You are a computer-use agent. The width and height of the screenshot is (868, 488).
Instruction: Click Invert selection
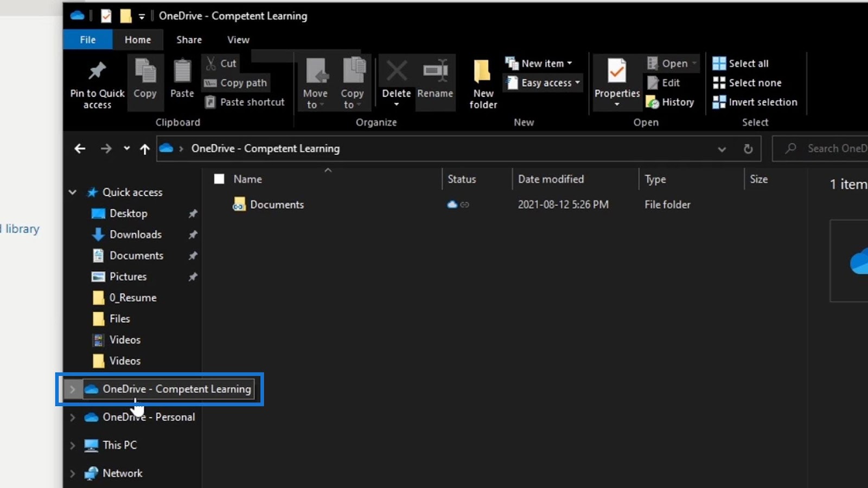(755, 102)
